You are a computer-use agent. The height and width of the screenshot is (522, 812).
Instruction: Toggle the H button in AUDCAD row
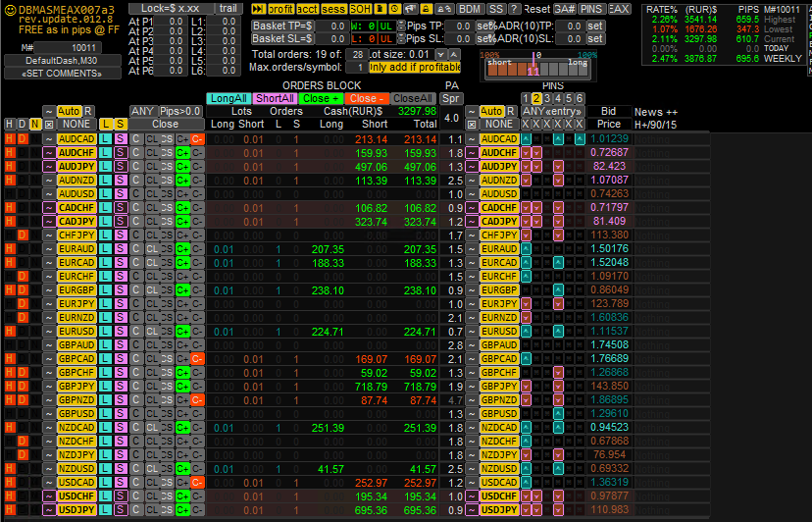[10, 139]
